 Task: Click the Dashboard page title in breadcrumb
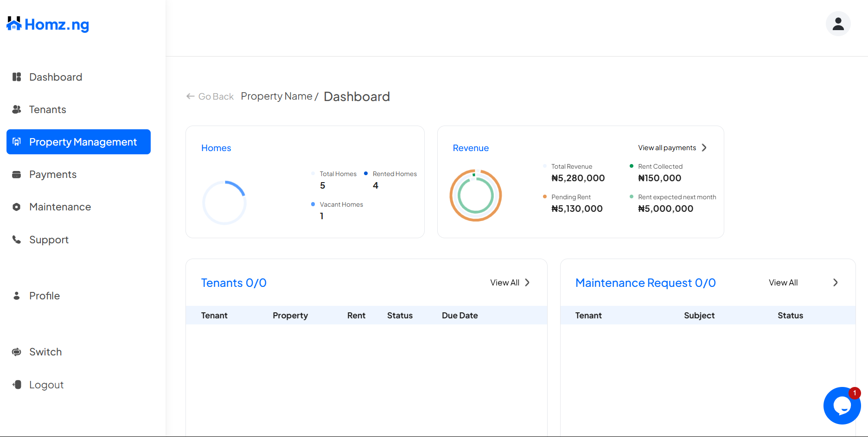(x=357, y=96)
